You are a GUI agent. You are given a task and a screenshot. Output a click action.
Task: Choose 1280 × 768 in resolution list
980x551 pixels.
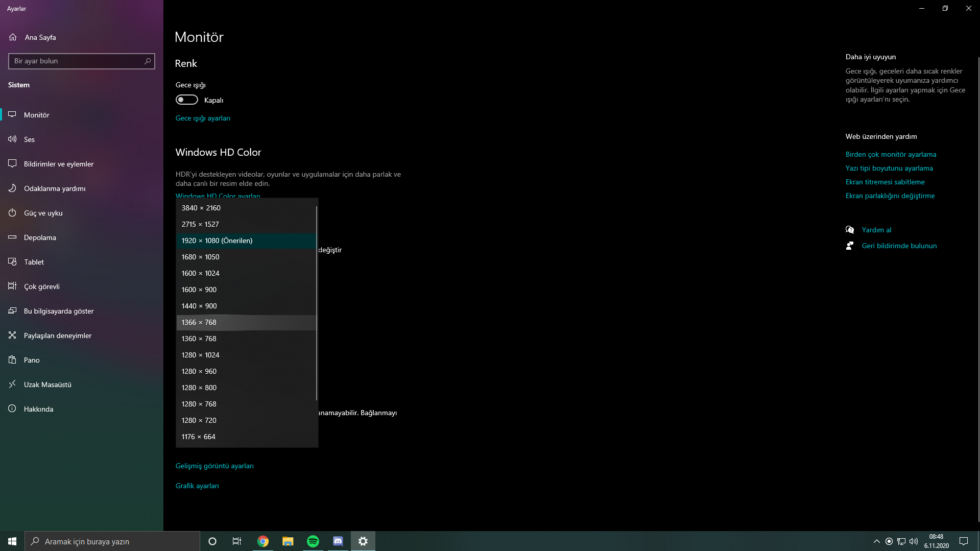pyautogui.click(x=246, y=404)
